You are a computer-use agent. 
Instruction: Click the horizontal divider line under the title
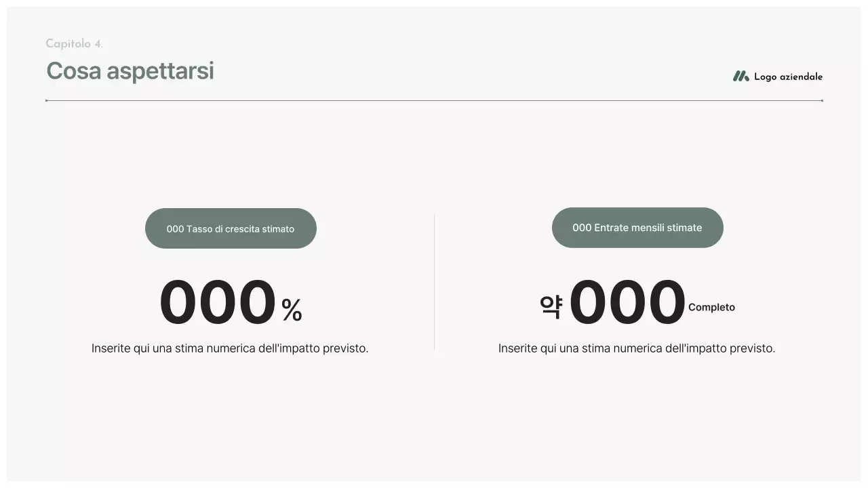pyautogui.click(x=434, y=100)
